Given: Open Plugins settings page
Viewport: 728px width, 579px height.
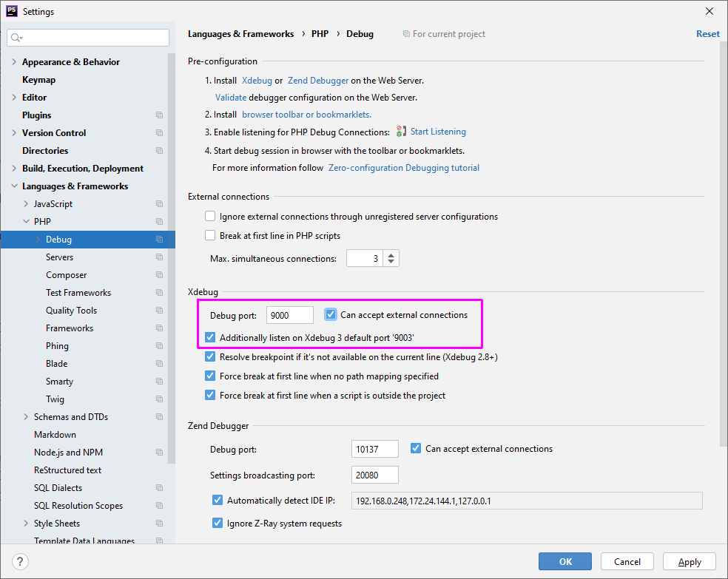Looking at the screenshot, I should coord(37,115).
